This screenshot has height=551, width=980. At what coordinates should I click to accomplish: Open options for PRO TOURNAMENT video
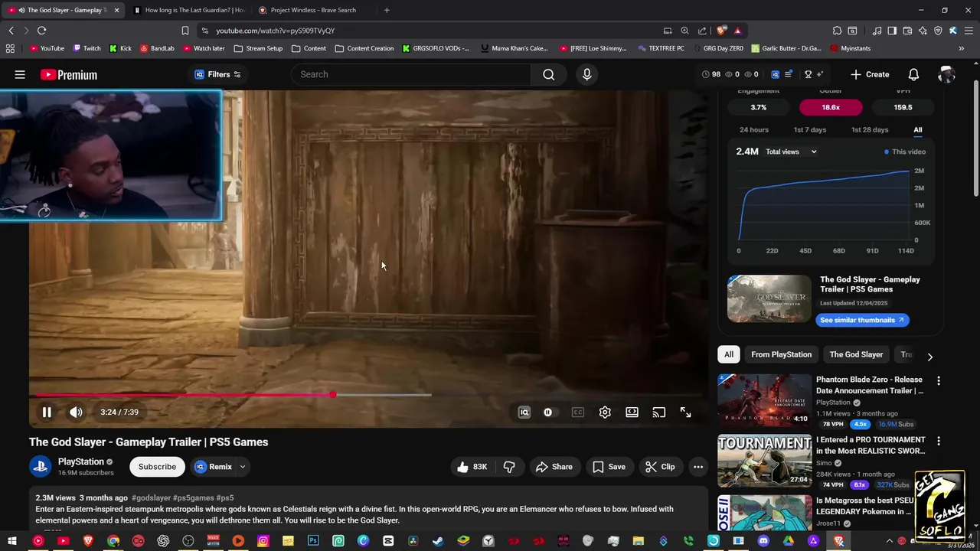[939, 441]
